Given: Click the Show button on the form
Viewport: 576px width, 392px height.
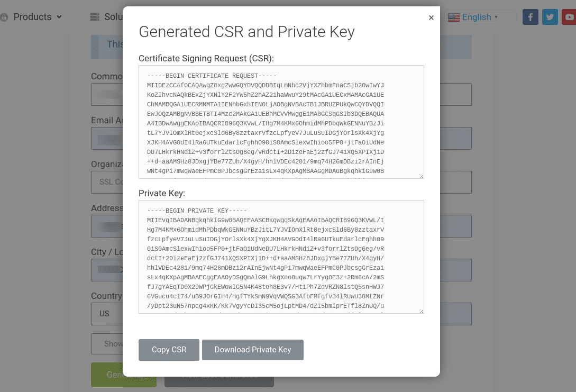Looking at the screenshot, I should pyautogui.click(x=111, y=343).
